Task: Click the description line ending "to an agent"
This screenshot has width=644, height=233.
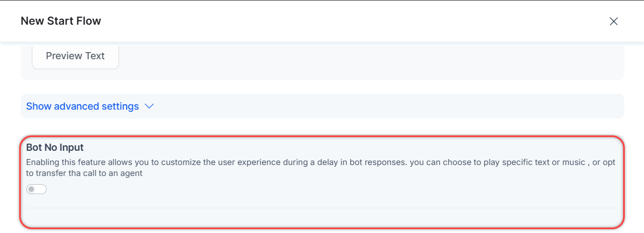Action: tap(84, 173)
